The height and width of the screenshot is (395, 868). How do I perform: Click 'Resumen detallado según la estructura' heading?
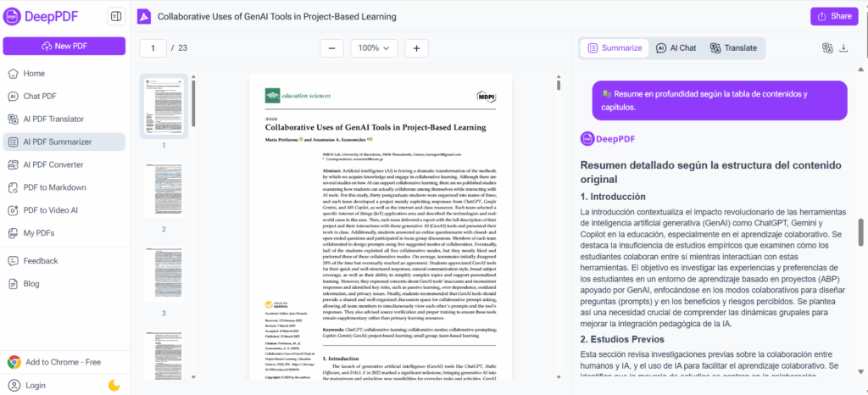(711, 172)
